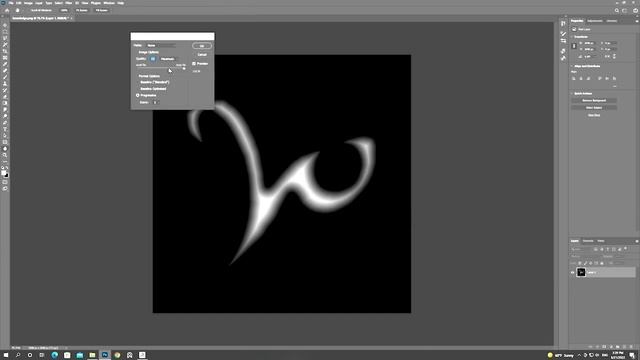Select the Gradient tool
The height and width of the screenshot is (360, 640).
[x=5, y=103]
